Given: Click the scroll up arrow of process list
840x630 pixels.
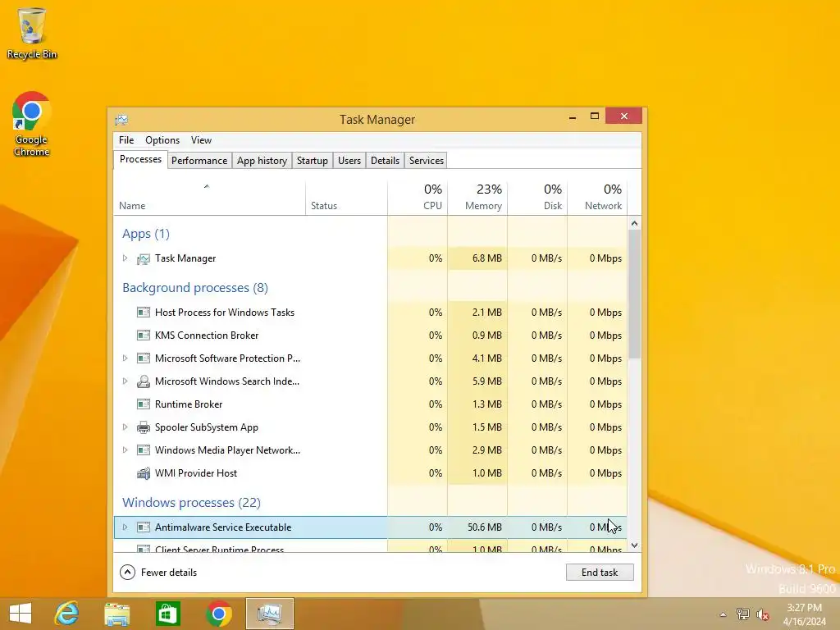Looking at the screenshot, I should point(634,223).
